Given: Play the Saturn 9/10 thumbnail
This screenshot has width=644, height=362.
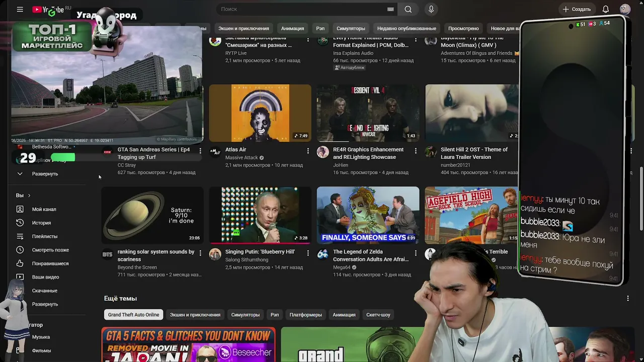Looking at the screenshot, I should tap(152, 215).
